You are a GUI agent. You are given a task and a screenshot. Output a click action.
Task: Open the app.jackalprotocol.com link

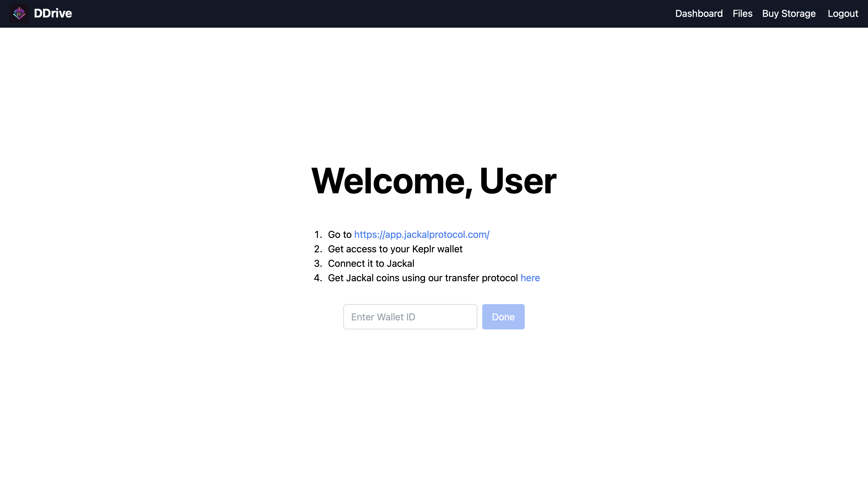[x=421, y=235]
